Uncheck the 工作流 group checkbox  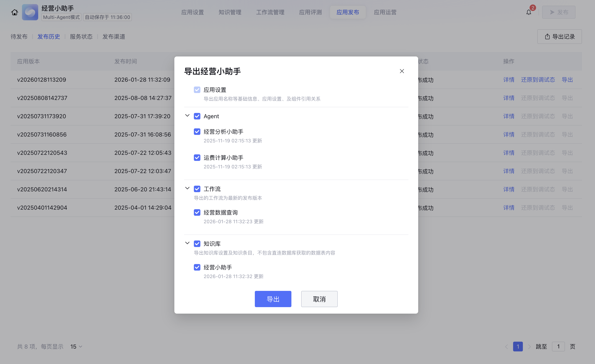point(197,189)
